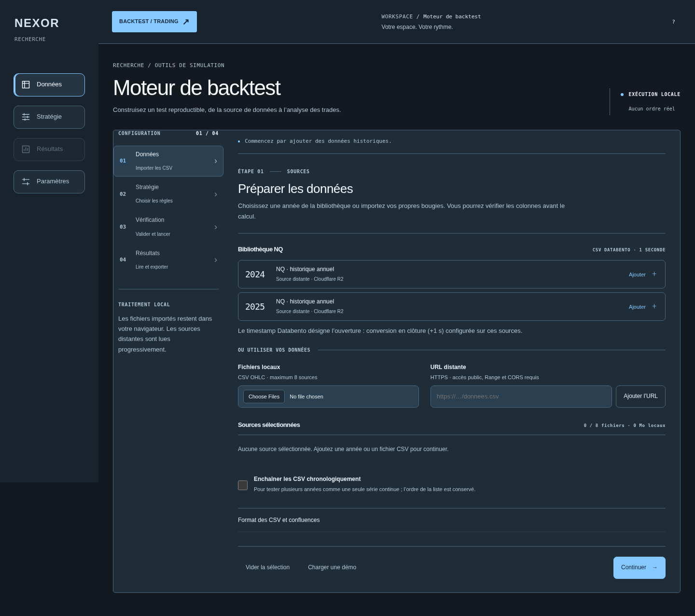Screen dimensions: 695x616
Task: Select step 03 Vérification, Valider et lancer
Action: point(168,227)
